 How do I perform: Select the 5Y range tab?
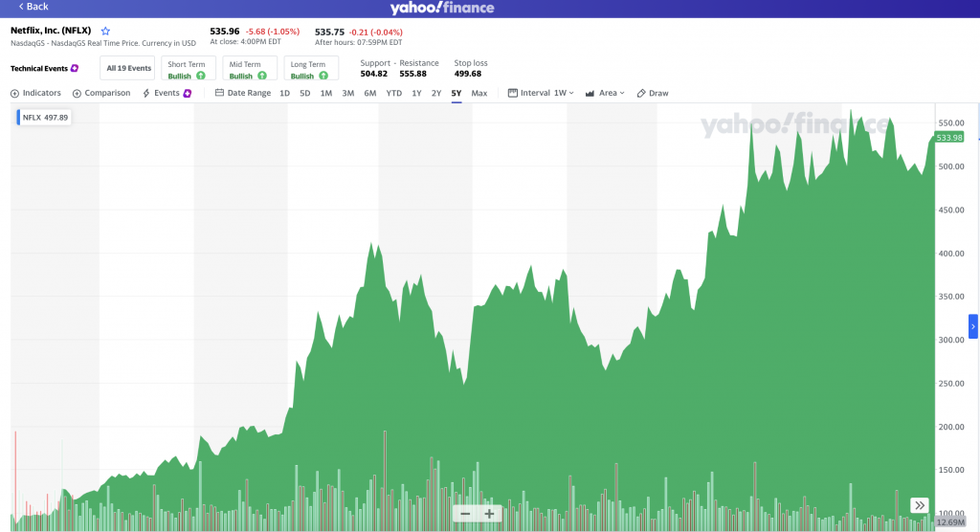click(457, 93)
